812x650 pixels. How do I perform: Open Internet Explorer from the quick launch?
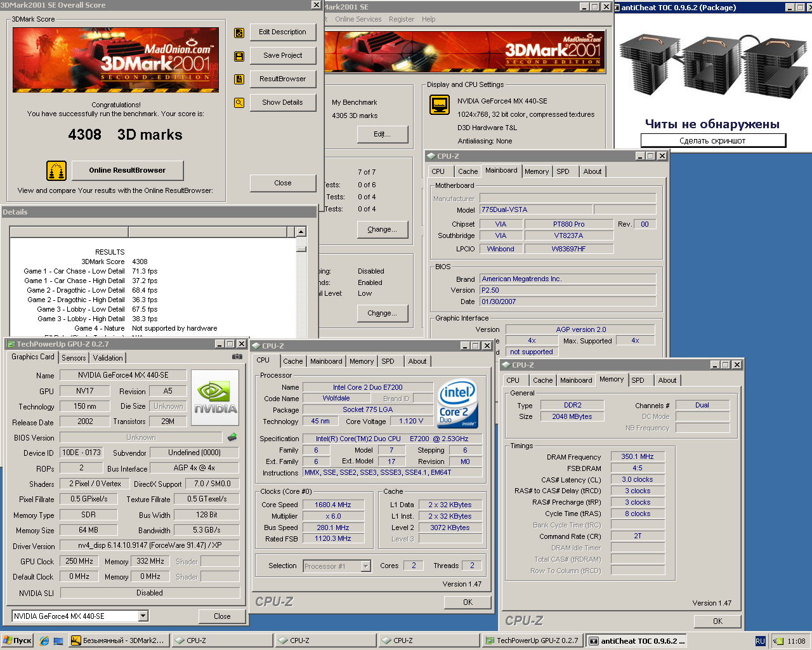tap(44, 641)
